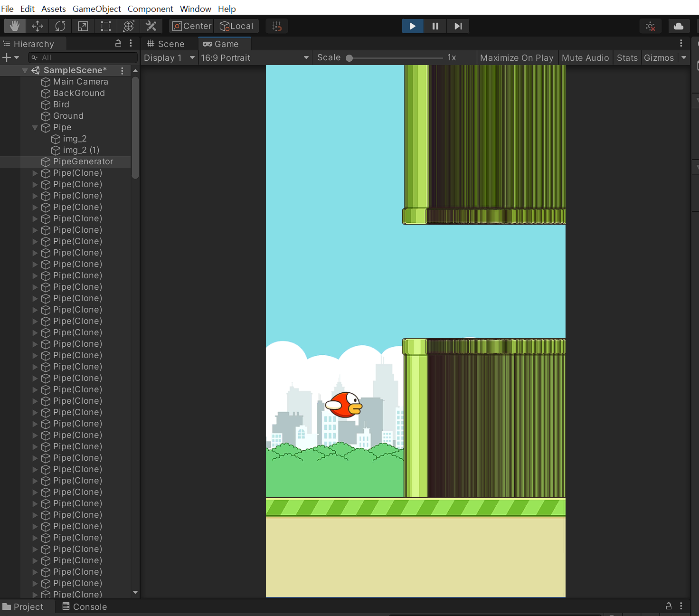Click the Stats button
The width and height of the screenshot is (699, 616).
[x=627, y=57]
